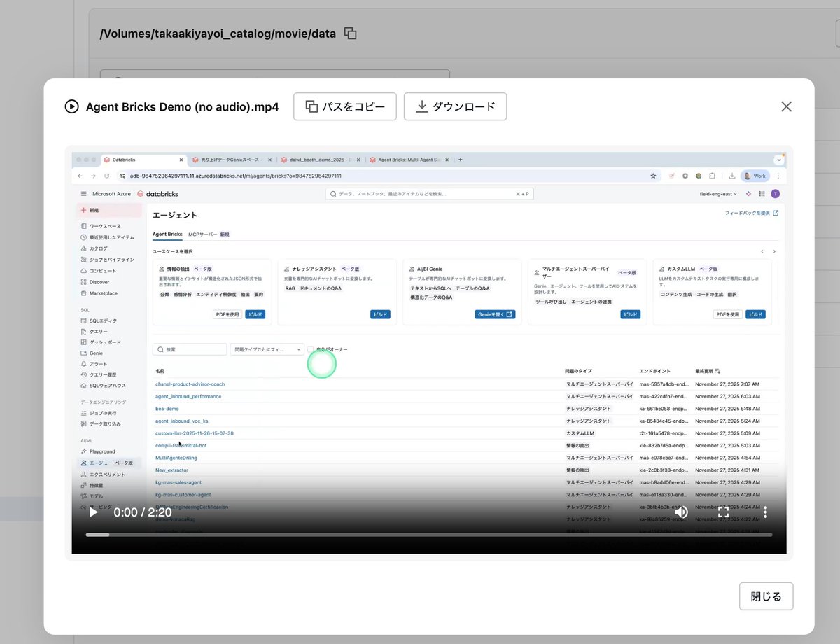This screenshot has height=644, width=840.
Task: Open the video player more options menu
Action: click(x=766, y=512)
